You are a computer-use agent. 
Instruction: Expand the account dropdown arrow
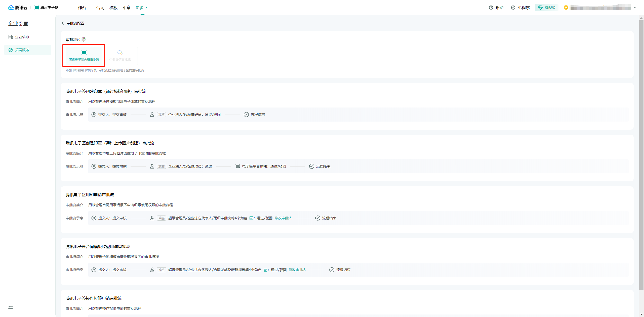coord(635,8)
